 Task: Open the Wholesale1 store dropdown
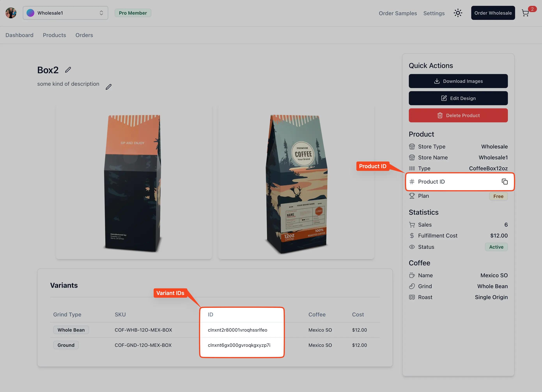(65, 13)
